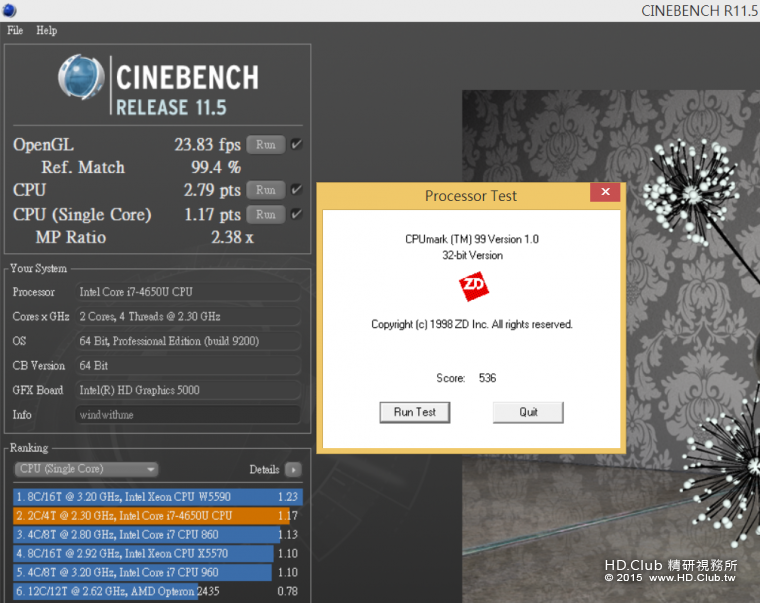This screenshot has width=760, height=603.
Task: Open the Help menu
Action: click(47, 30)
